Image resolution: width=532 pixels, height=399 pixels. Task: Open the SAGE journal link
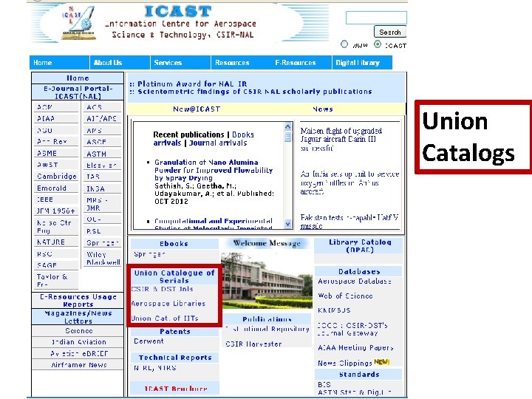click(47, 265)
